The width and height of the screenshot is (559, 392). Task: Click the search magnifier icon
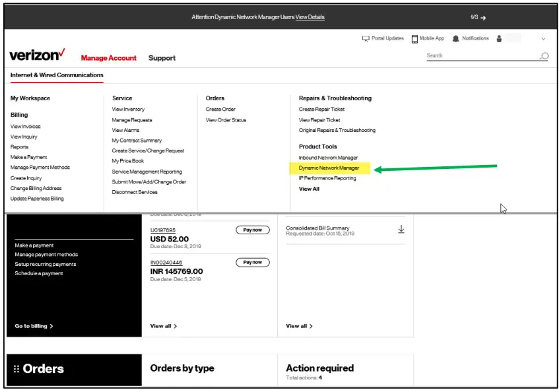click(x=544, y=56)
